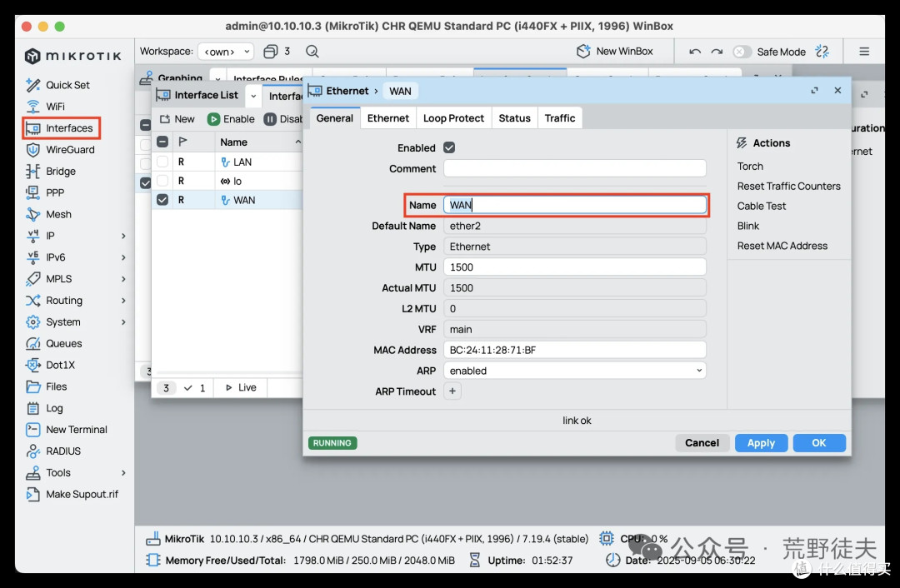Switch to the Ethernet tab
Screen dimensions: 900x588
pyautogui.click(x=388, y=118)
